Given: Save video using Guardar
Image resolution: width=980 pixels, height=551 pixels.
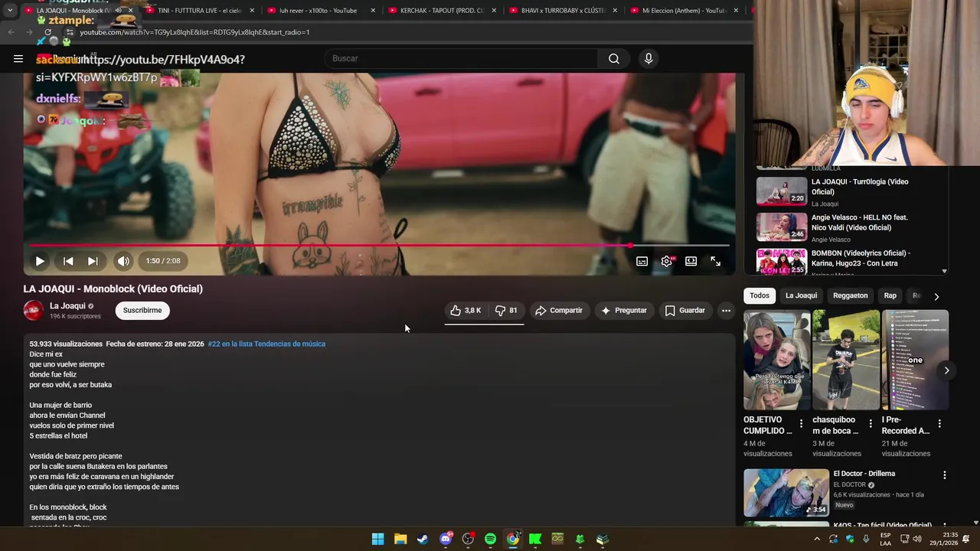Looking at the screenshot, I should pos(684,310).
